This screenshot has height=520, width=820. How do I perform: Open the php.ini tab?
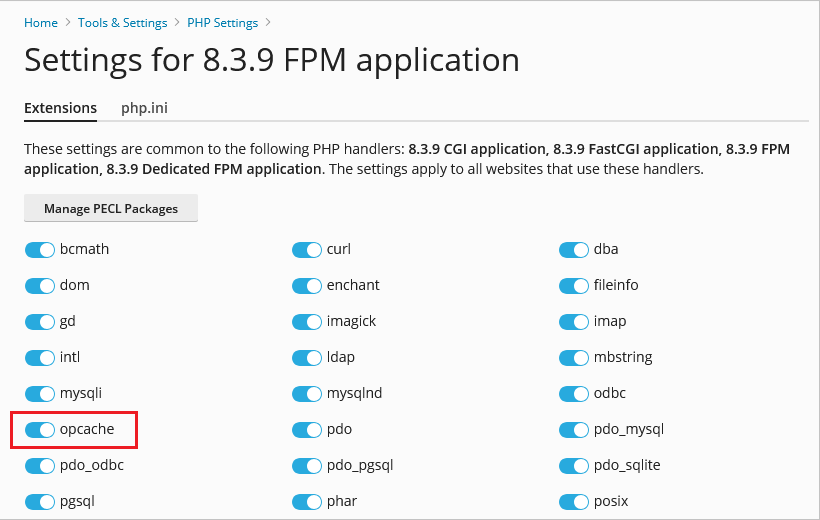[144, 108]
